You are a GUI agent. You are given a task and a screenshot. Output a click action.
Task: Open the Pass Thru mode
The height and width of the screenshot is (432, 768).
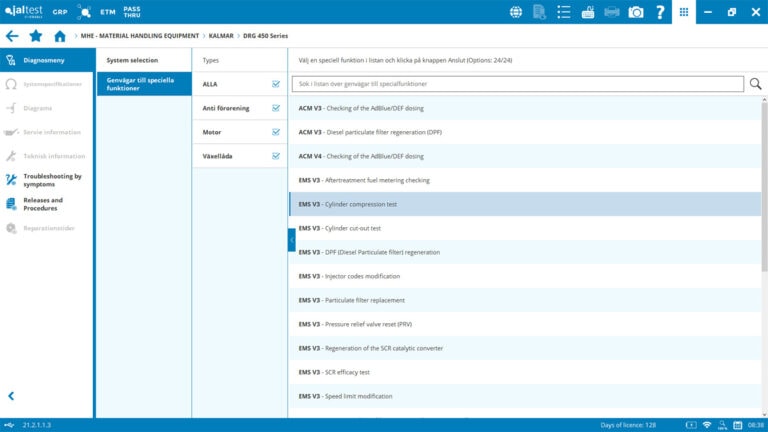[132, 12]
